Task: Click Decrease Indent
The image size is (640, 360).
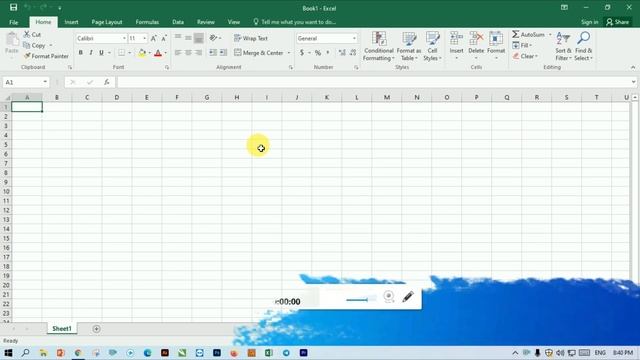Action: (213, 53)
